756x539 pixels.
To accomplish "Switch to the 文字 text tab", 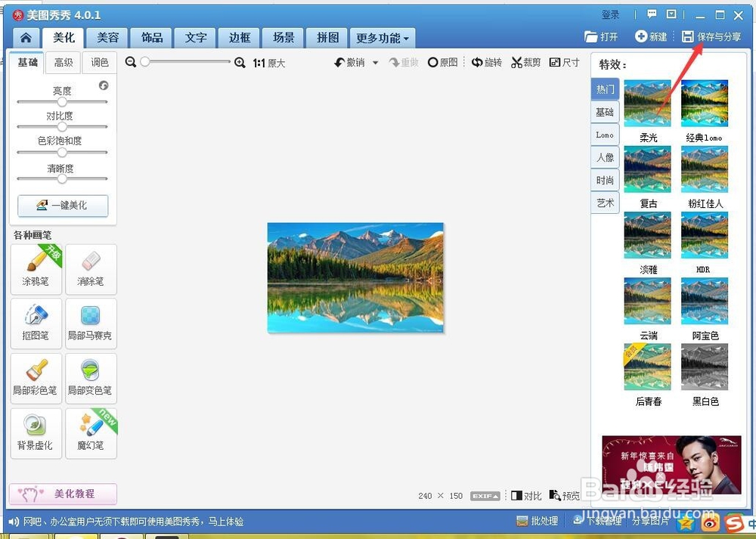I will (195, 37).
